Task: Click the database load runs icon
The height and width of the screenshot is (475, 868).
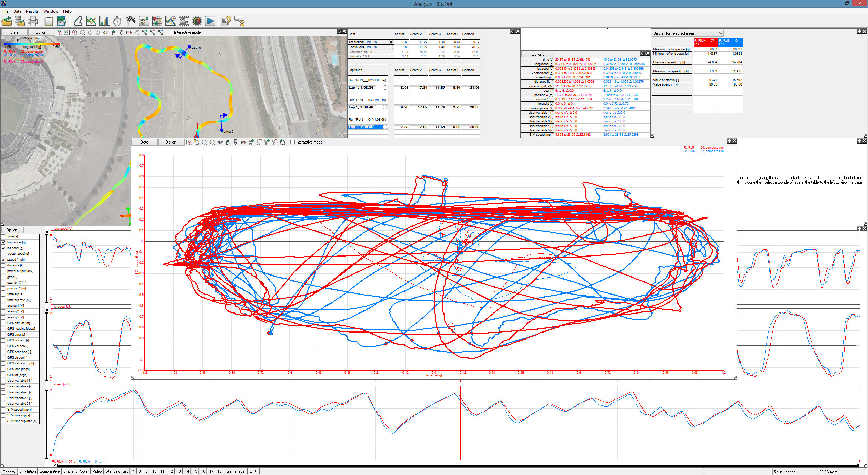Action: 20,21
